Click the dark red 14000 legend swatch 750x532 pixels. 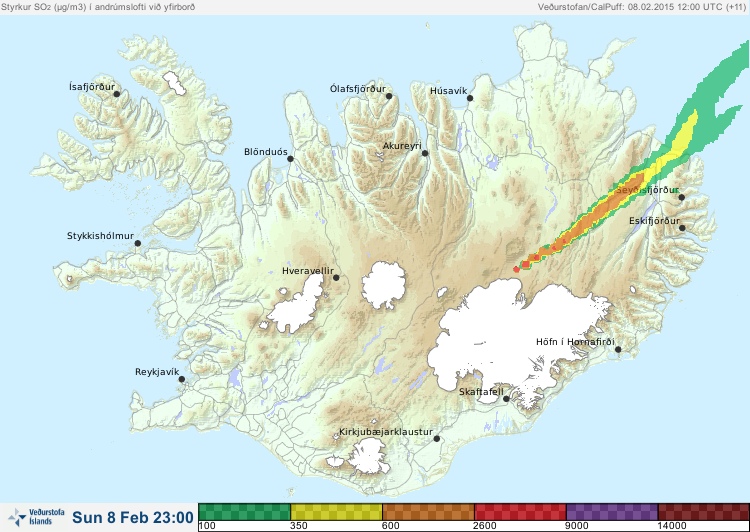coord(703,512)
